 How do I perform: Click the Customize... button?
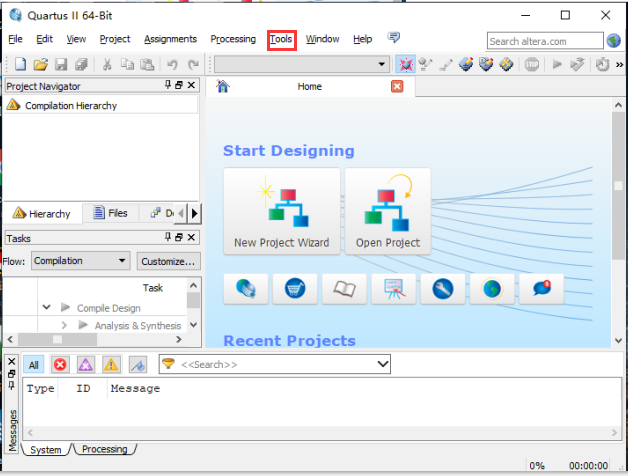pos(167,261)
